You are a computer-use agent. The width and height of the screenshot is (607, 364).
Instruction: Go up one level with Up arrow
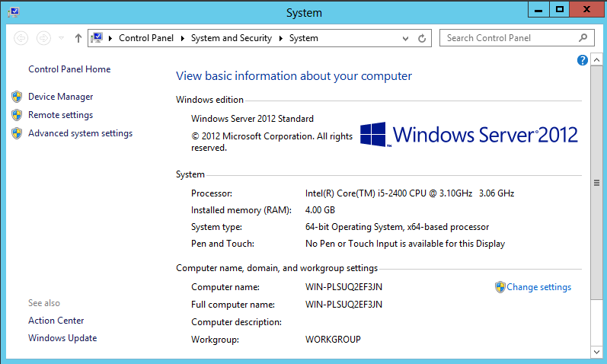pos(78,38)
